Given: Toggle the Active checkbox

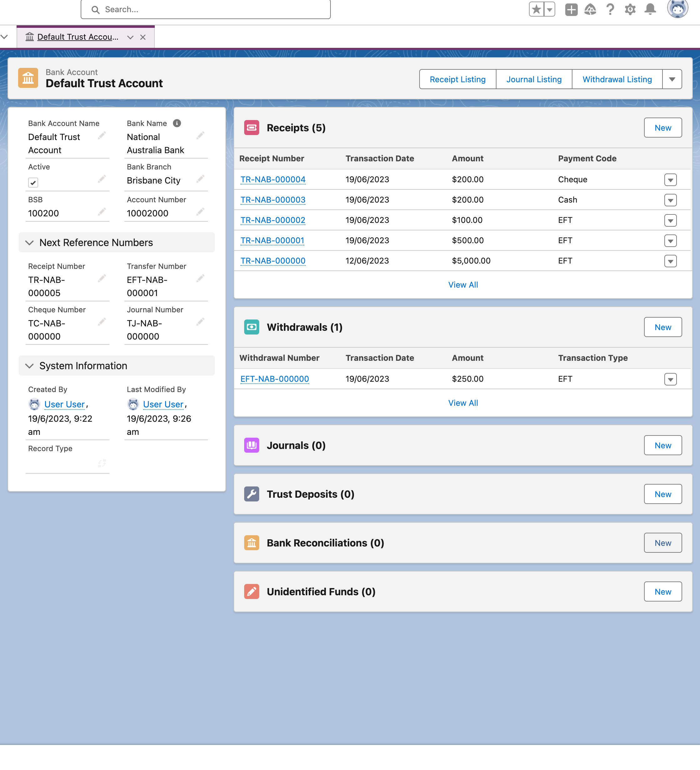Looking at the screenshot, I should (33, 183).
